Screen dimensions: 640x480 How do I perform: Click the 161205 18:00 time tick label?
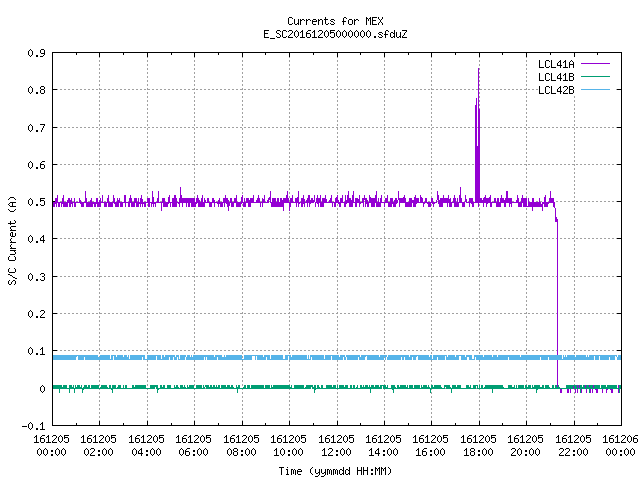tap(478, 446)
